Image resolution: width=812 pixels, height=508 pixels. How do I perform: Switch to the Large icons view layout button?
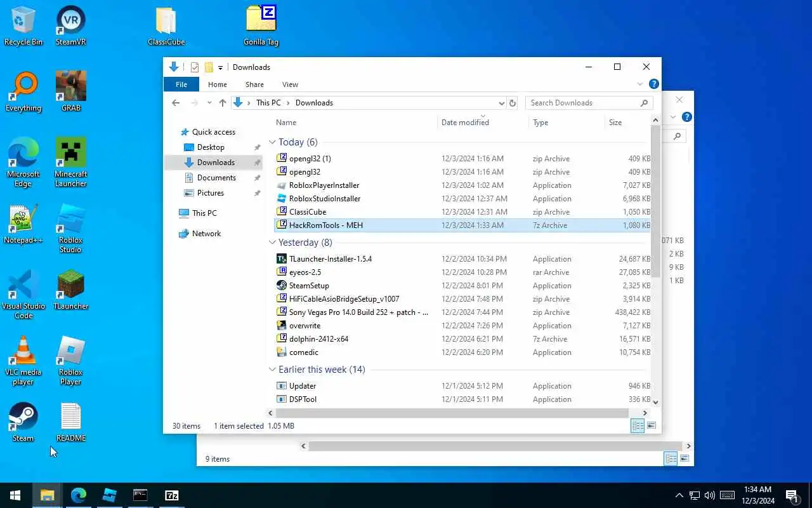pos(652,426)
